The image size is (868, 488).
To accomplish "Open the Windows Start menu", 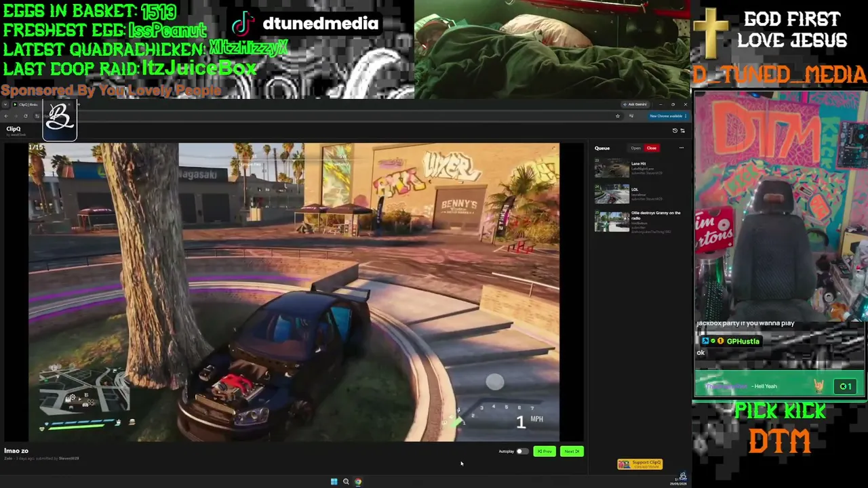I will 334,482.
